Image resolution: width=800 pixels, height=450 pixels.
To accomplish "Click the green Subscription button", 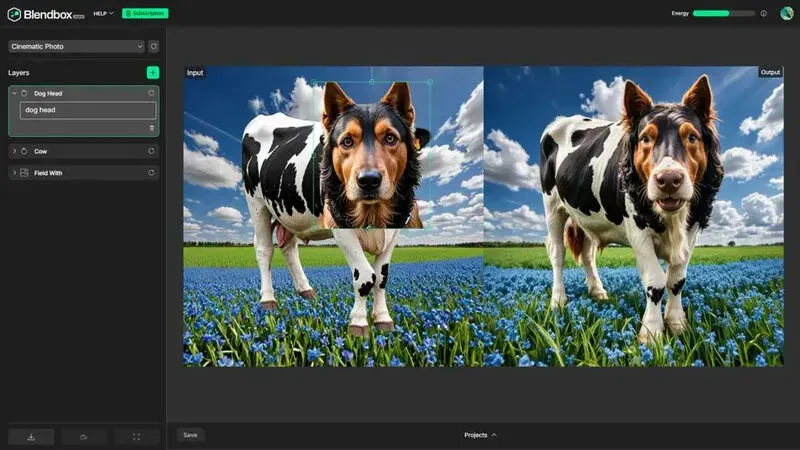I will [x=145, y=13].
